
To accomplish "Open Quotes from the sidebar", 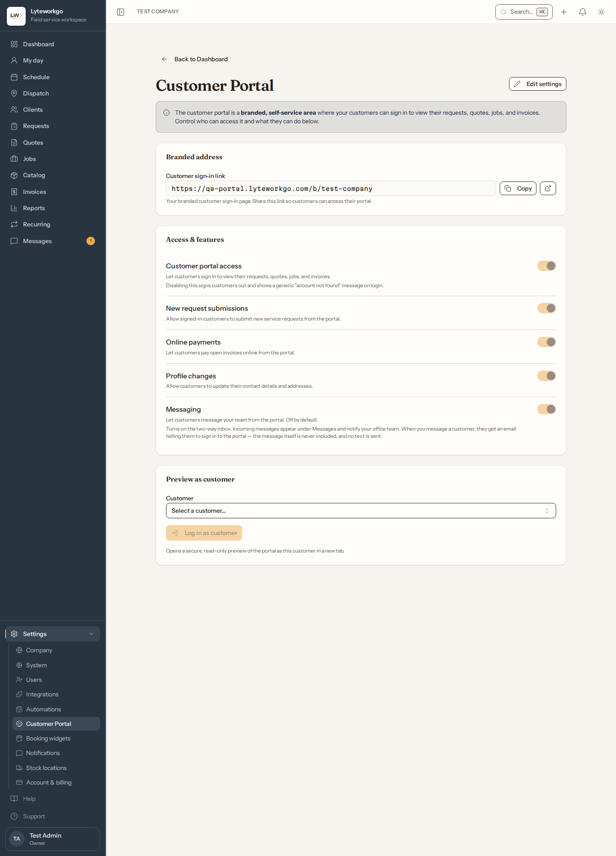I will 53,143.
